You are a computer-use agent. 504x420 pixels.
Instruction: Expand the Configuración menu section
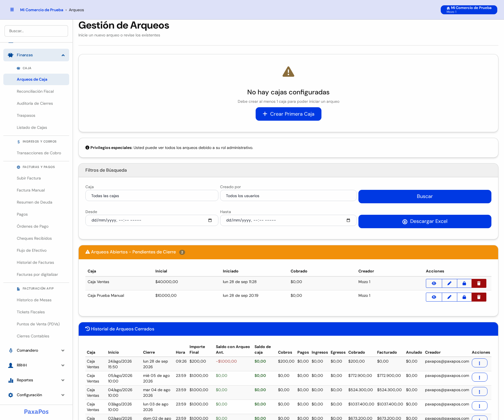coord(36,395)
